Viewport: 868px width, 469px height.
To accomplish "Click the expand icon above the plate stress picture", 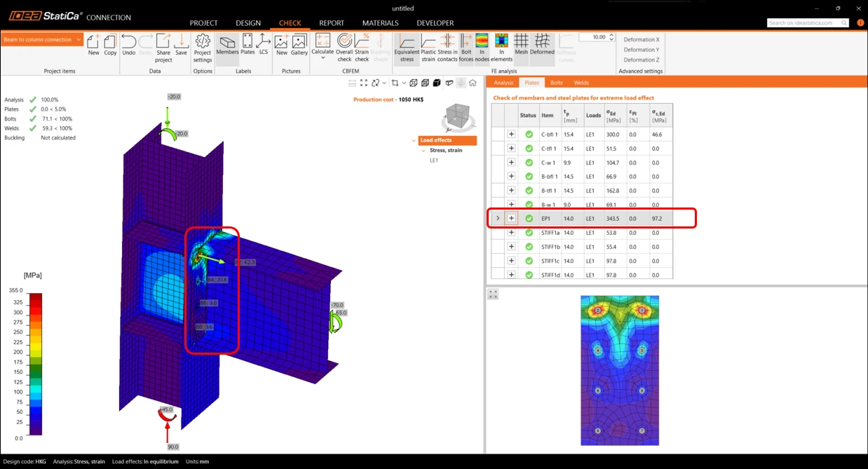I will [493, 294].
